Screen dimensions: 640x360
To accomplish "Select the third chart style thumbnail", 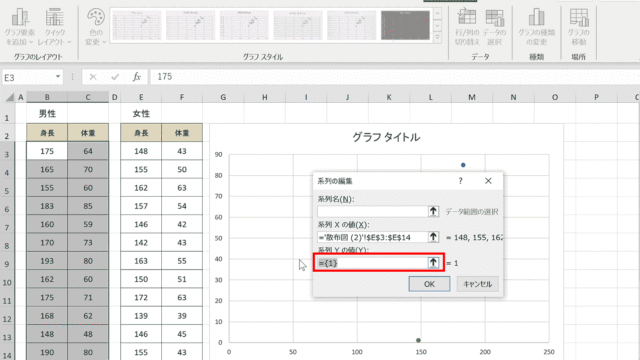I will pyautogui.click(x=244, y=25).
